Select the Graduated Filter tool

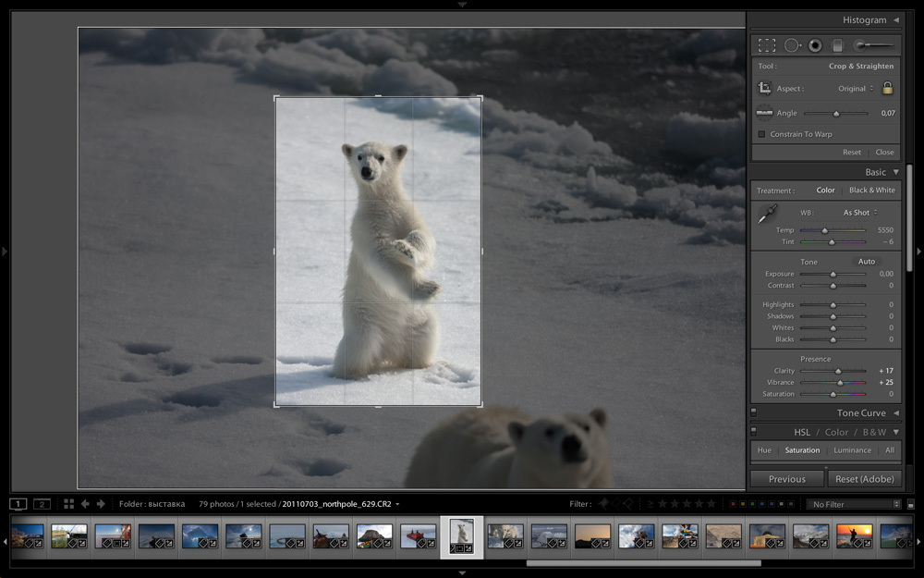pyautogui.click(x=837, y=44)
